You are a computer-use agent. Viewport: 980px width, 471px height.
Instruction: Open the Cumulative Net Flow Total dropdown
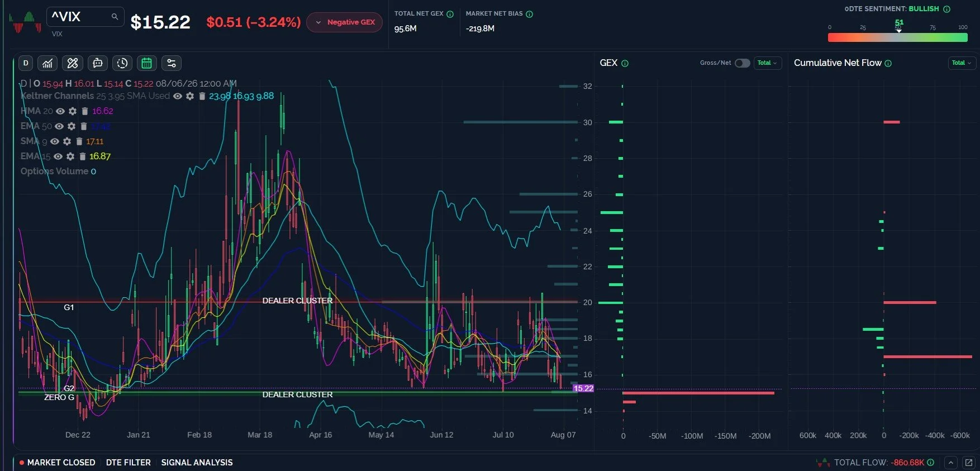(x=962, y=63)
